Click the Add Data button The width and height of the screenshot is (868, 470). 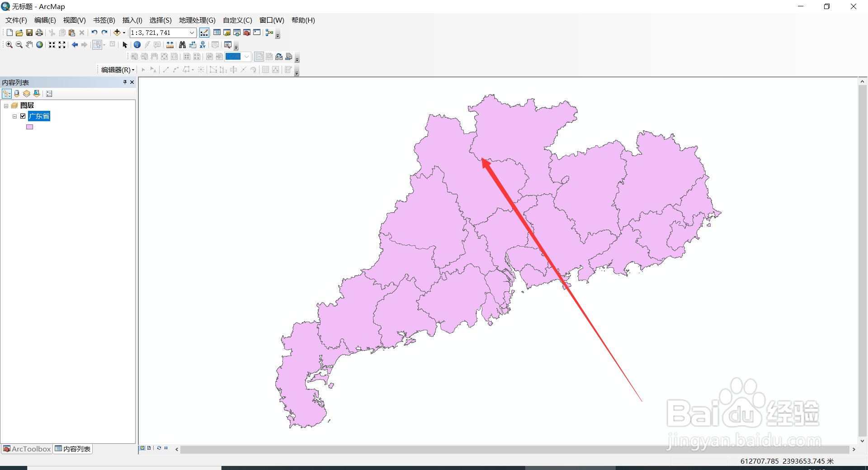[117, 33]
